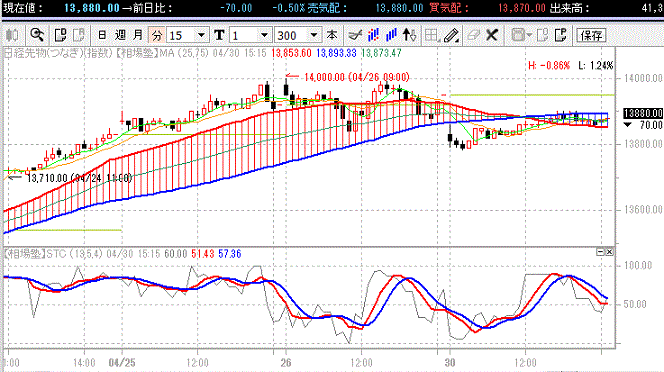This screenshot has height=372, width=664.
Task: Click the 26 date axis label
Action: point(286,363)
